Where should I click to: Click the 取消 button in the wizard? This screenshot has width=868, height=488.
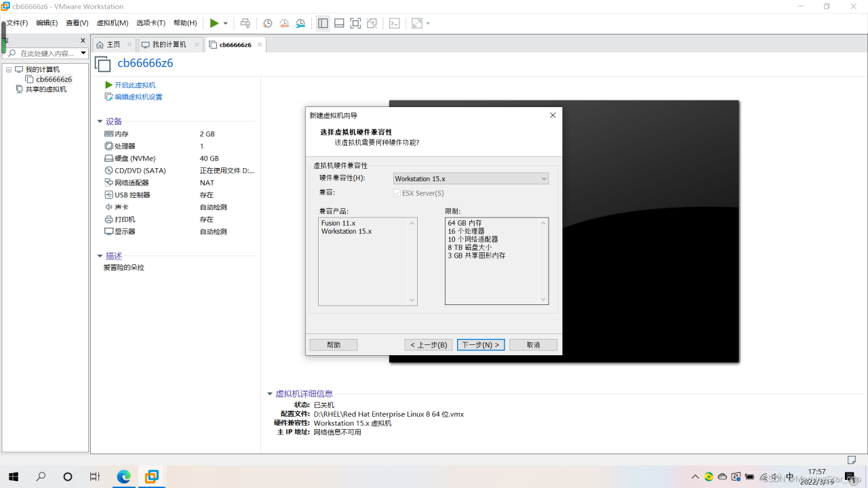pos(534,345)
